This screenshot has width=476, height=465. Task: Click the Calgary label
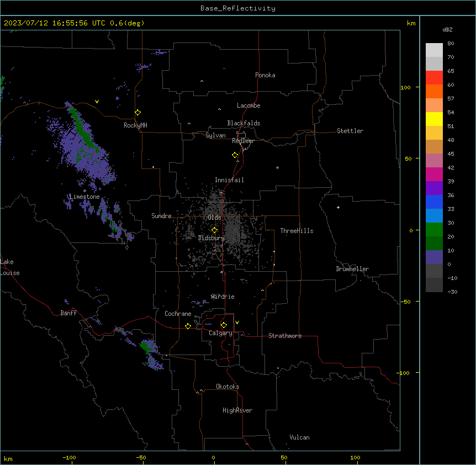[x=220, y=333]
